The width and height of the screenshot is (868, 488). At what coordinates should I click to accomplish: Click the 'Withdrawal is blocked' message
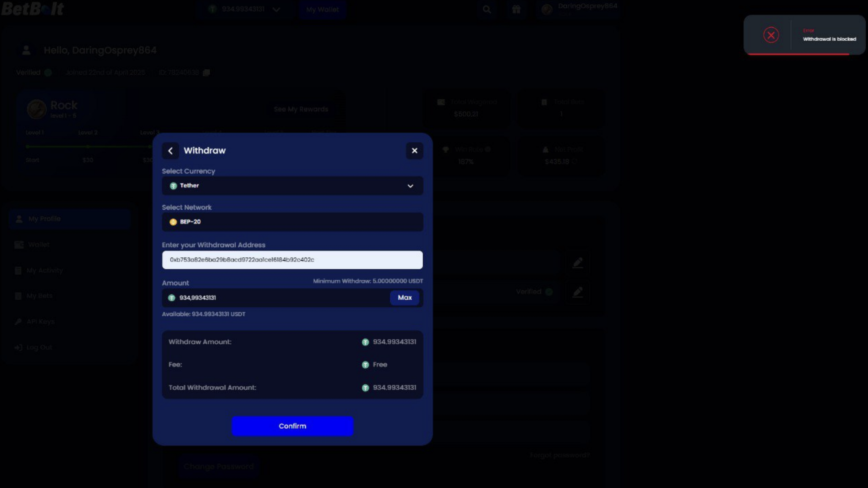(x=829, y=39)
